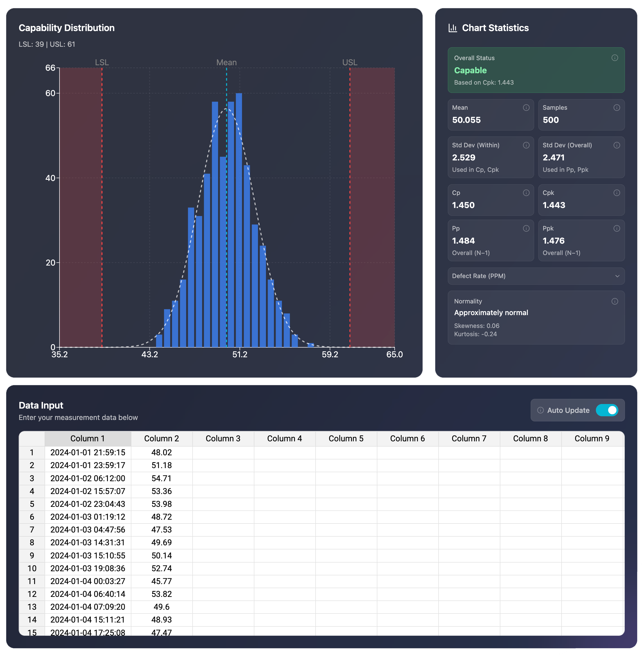Select row header number 5

coord(32,504)
